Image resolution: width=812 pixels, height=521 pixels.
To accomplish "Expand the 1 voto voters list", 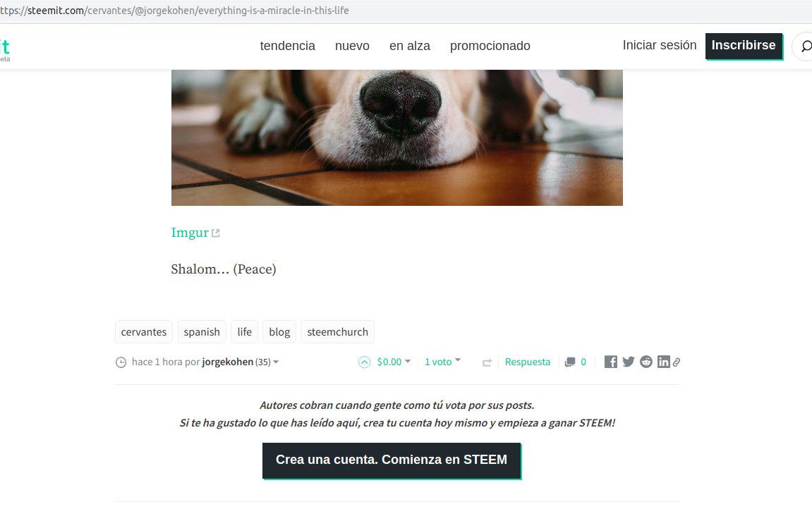I will pyautogui.click(x=443, y=362).
